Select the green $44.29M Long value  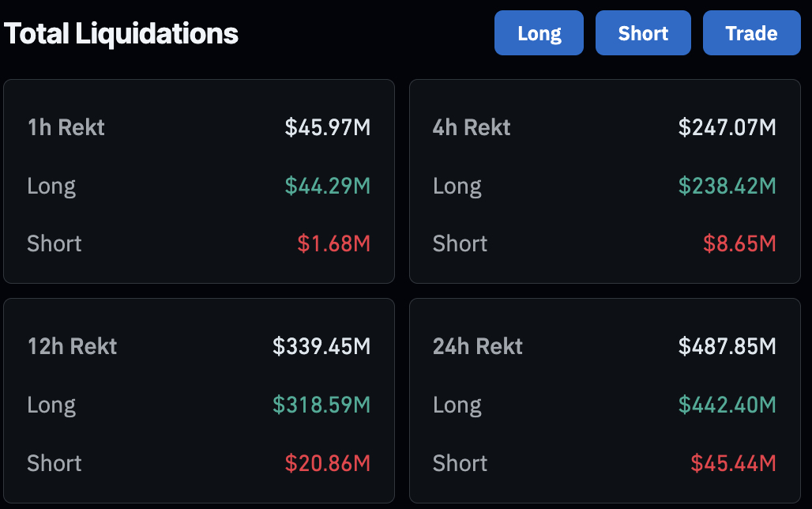coord(328,185)
